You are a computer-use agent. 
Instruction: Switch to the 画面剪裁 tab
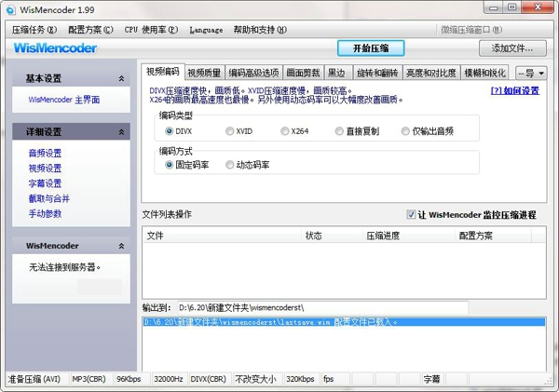[x=303, y=73]
